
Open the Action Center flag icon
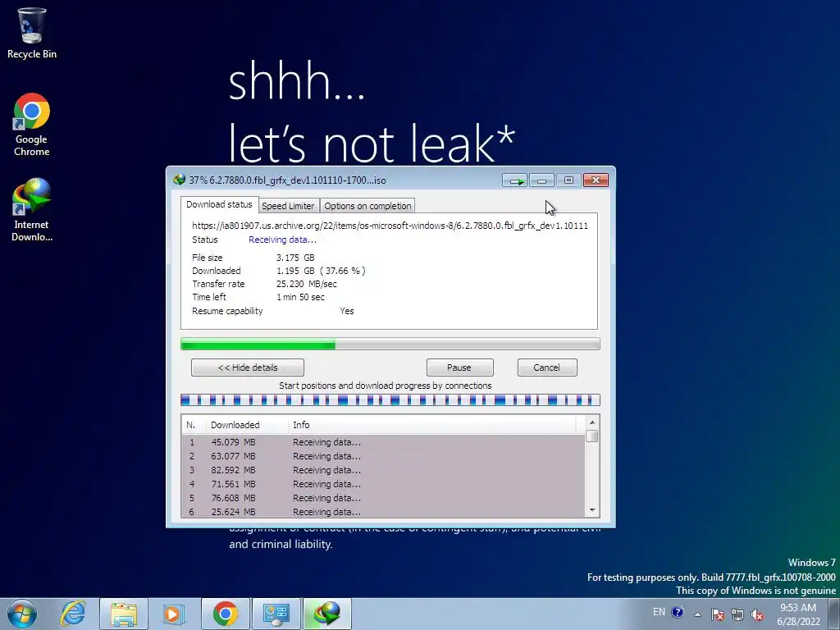click(x=718, y=614)
